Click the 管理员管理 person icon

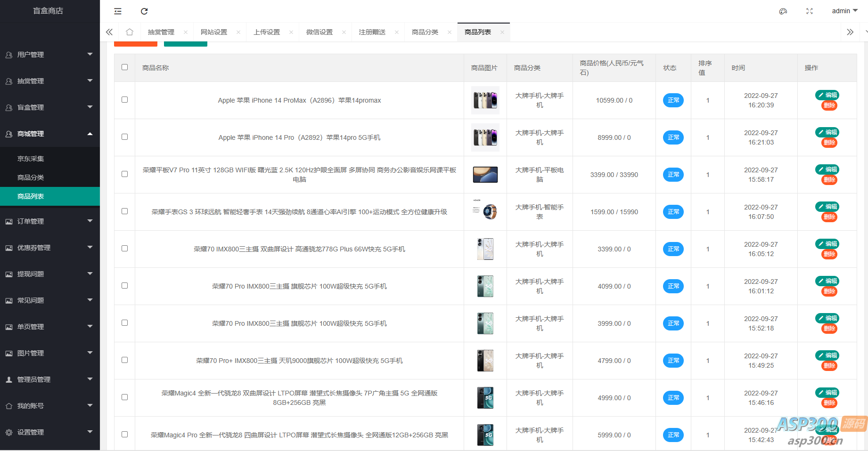coord(9,379)
